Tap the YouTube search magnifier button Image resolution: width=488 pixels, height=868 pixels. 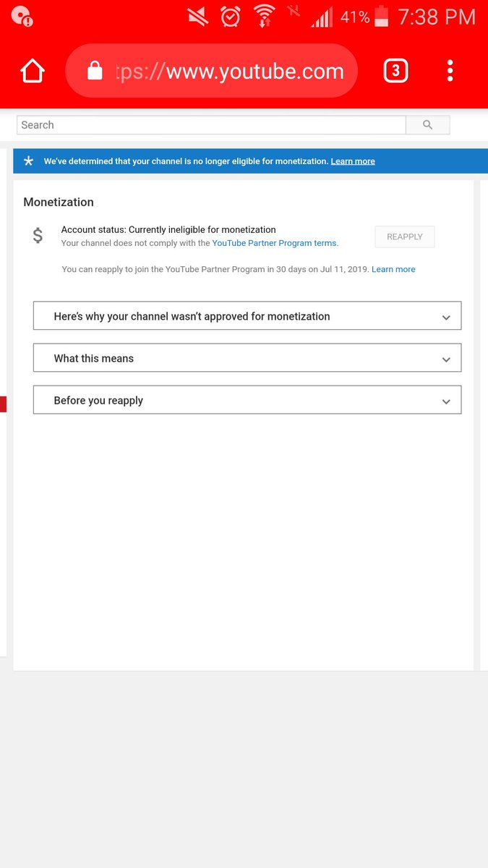pyautogui.click(x=428, y=125)
